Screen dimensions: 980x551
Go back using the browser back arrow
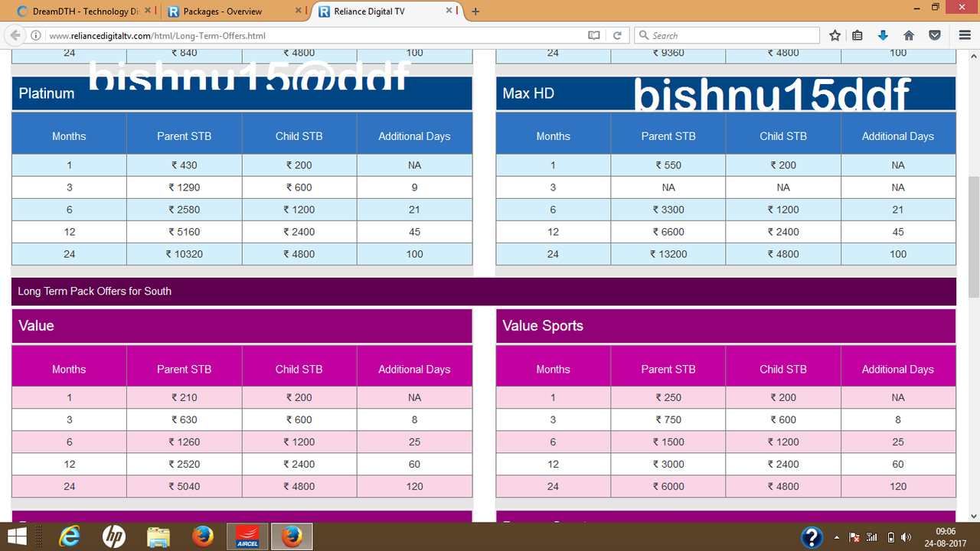point(15,35)
